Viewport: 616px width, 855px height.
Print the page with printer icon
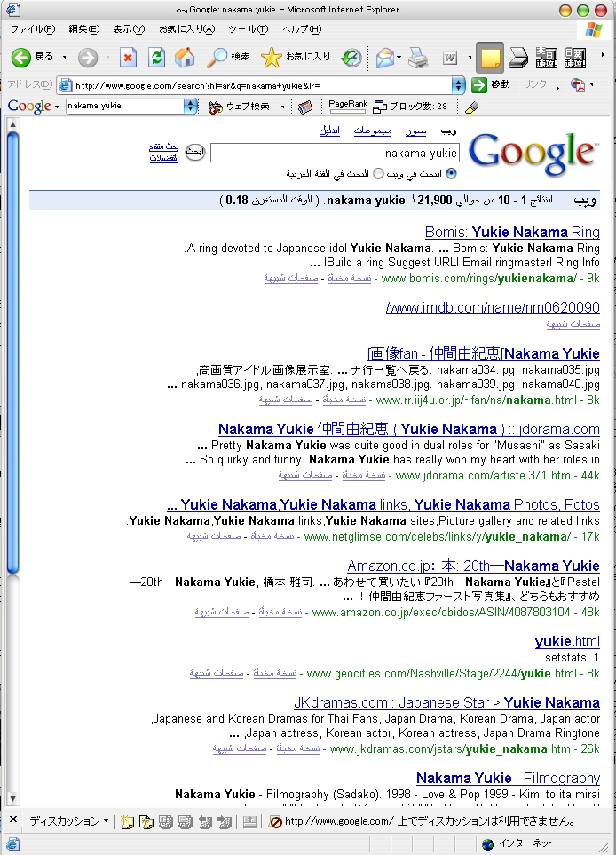(417, 58)
